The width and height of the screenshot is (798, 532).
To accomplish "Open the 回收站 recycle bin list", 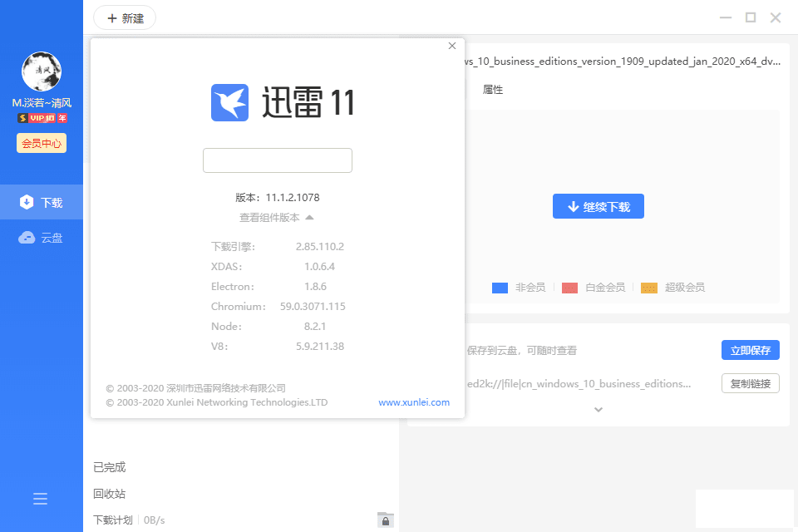I will point(110,493).
